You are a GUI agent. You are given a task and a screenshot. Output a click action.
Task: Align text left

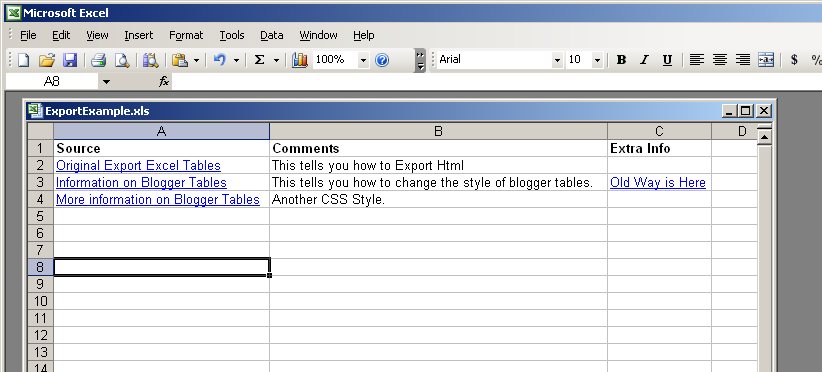click(697, 60)
